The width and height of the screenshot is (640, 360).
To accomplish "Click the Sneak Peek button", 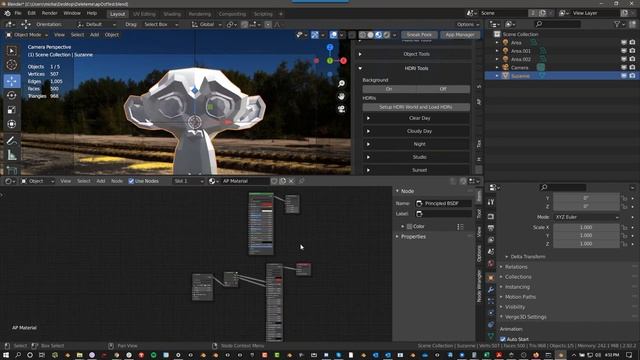I will click(419, 35).
